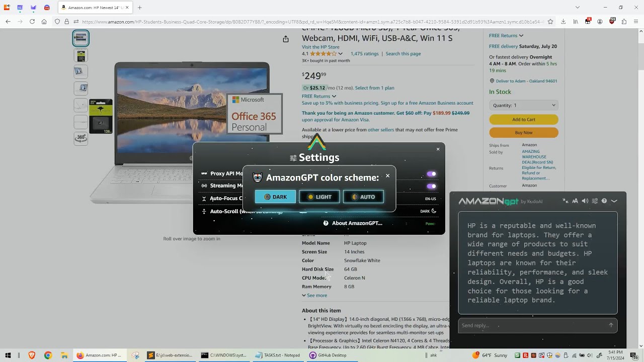Select the first product thumbnail
This screenshot has height=362, width=644.
click(x=80, y=38)
